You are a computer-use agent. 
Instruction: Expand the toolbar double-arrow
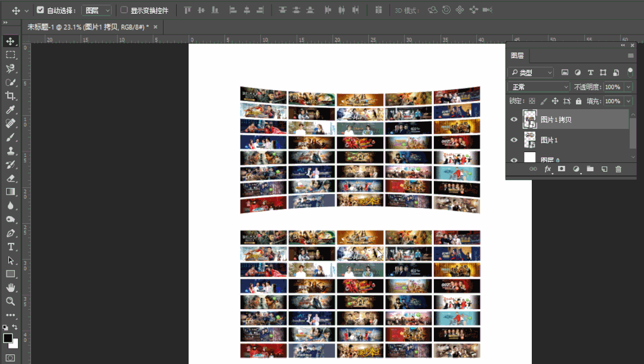point(5,23)
